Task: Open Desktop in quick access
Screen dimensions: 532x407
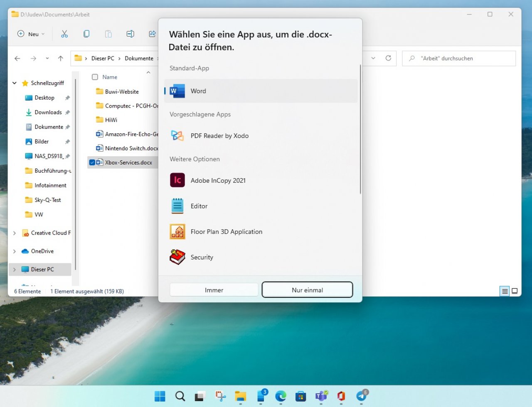Action: point(44,98)
